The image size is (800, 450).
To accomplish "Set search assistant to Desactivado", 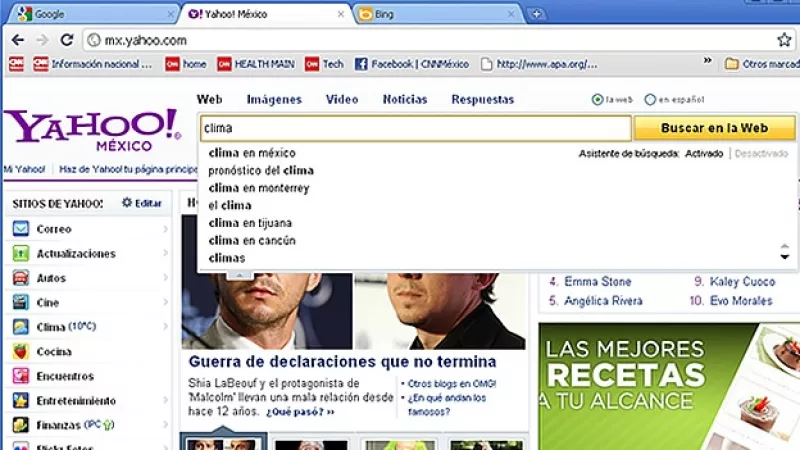I will tap(761, 154).
